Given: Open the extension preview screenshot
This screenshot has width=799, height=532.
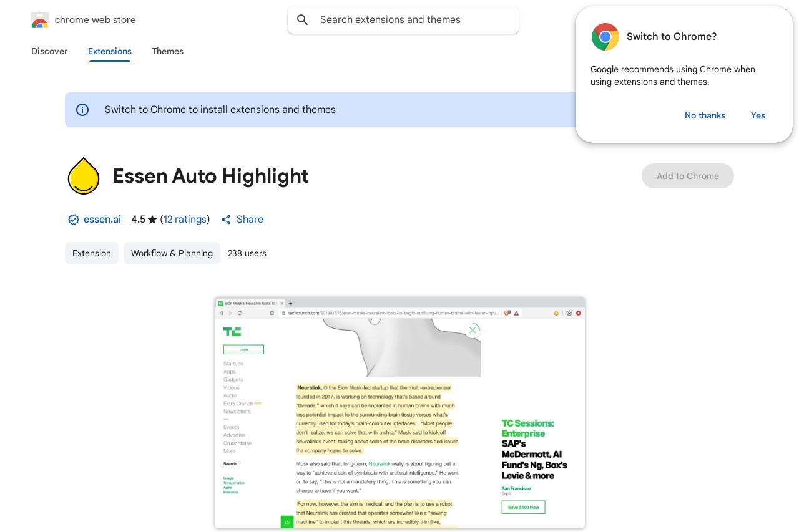Looking at the screenshot, I should (399, 413).
